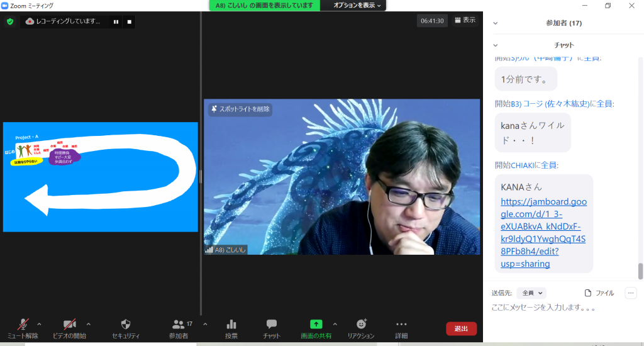Click pin icon in spotlight button
Screen dimensions: 644x346
(x=214, y=109)
